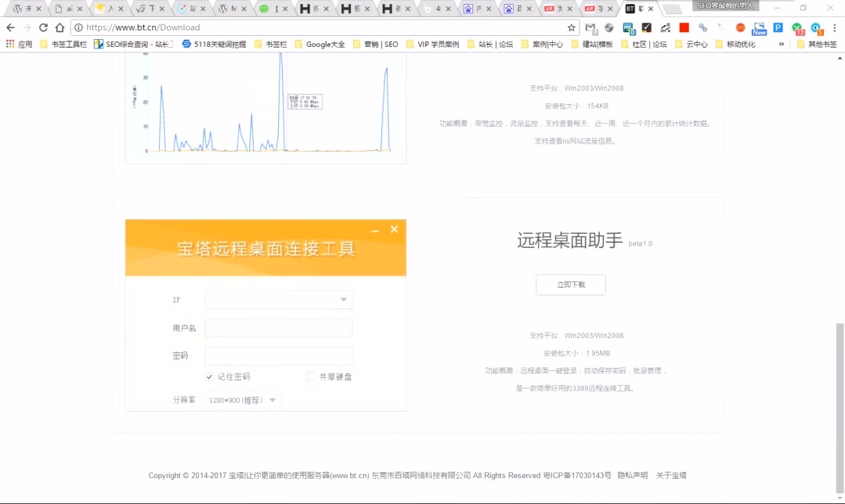Screen dimensions: 845x504
Task: Reload the current page
Action: pyautogui.click(x=43, y=27)
